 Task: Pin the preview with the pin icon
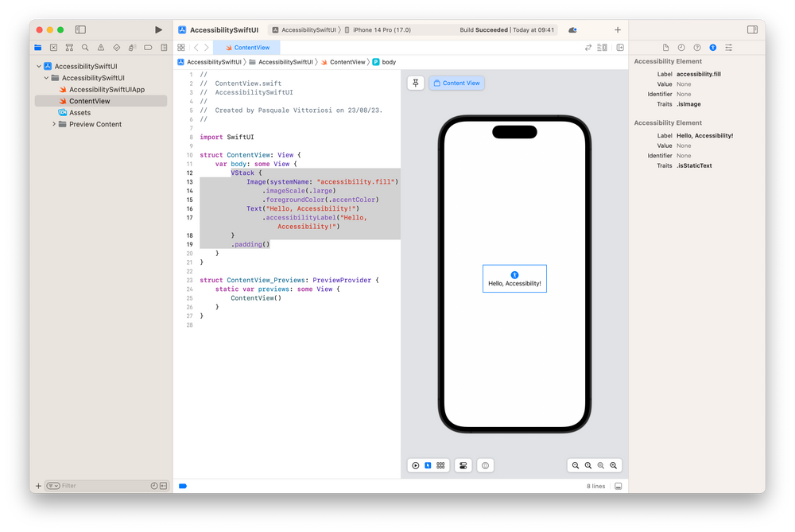415,83
